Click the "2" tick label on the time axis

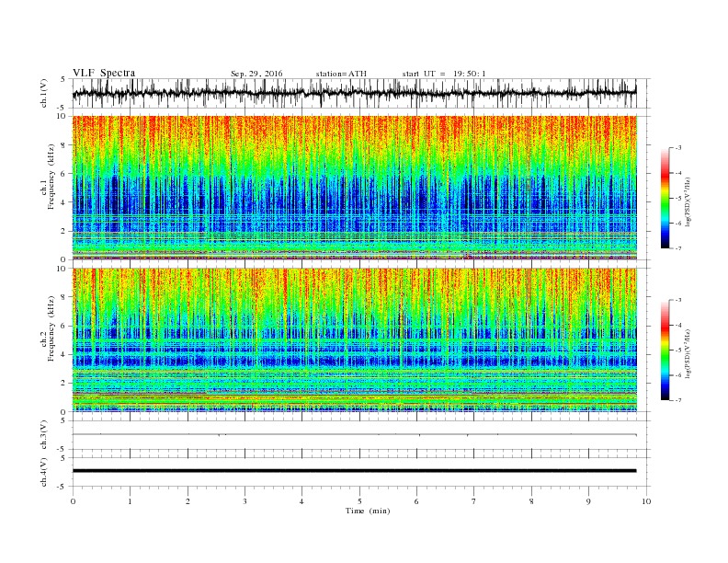click(188, 501)
